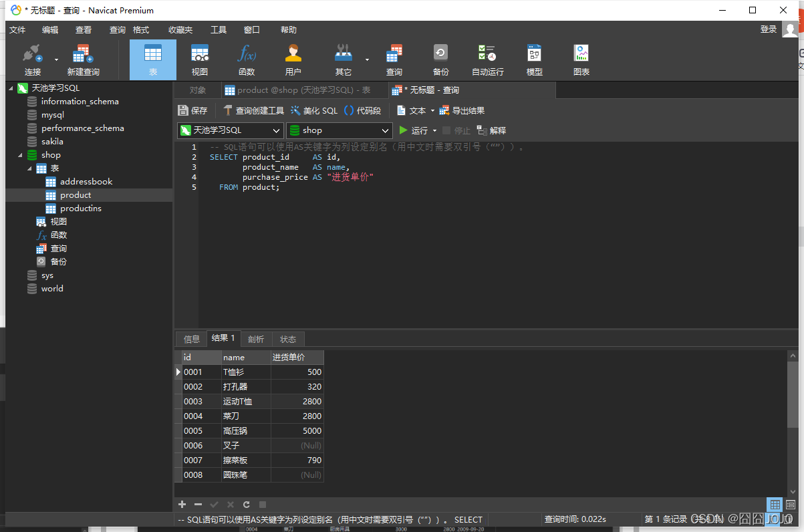Refresh results with the reload icon
The height and width of the screenshot is (532, 804).
tap(246, 505)
